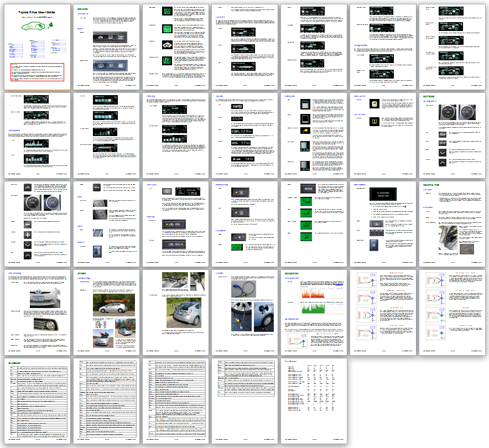The image size is (489, 448).
Task: Click the blue hyperlink in the EDUCATION section
Action: (x=339, y=285)
